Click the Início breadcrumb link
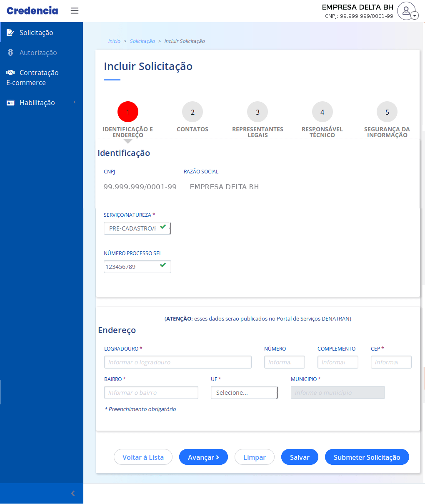This screenshot has width=425, height=504. click(114, 41)
